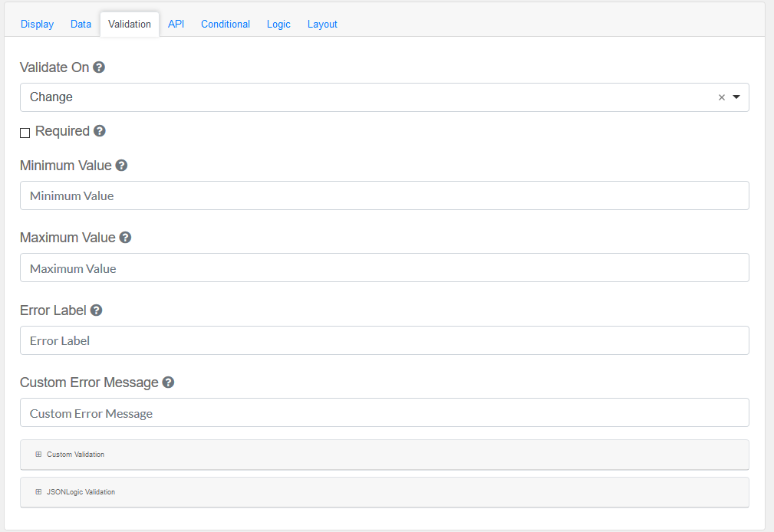
Task: Open the Layout tab
Action: (x=322, y=24)
